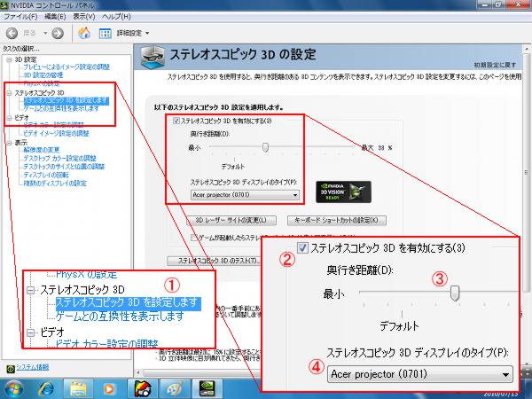Select 複数のディスプレイの設定 in the tree
The image size is (532, 399).
click(55, 184)
